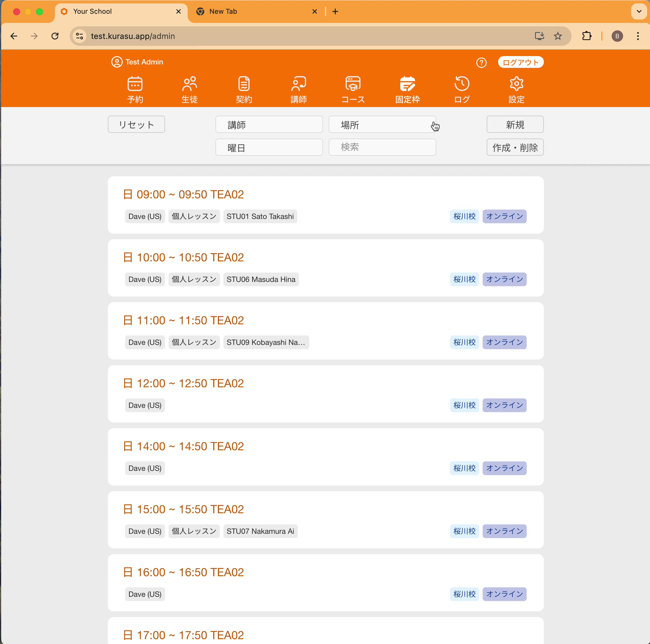Click the ログアウト logout button

(x=520, y=62)
